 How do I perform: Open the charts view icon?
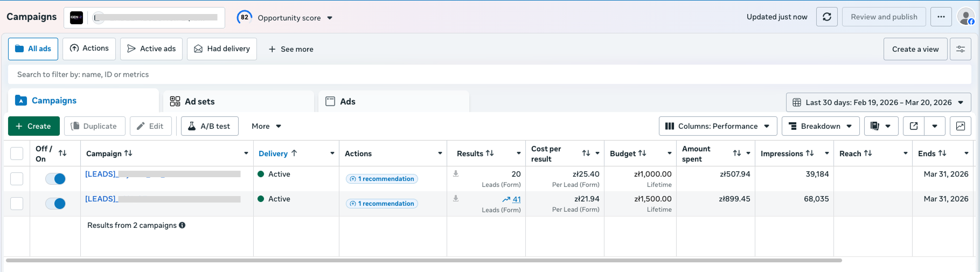coord(960,126)
